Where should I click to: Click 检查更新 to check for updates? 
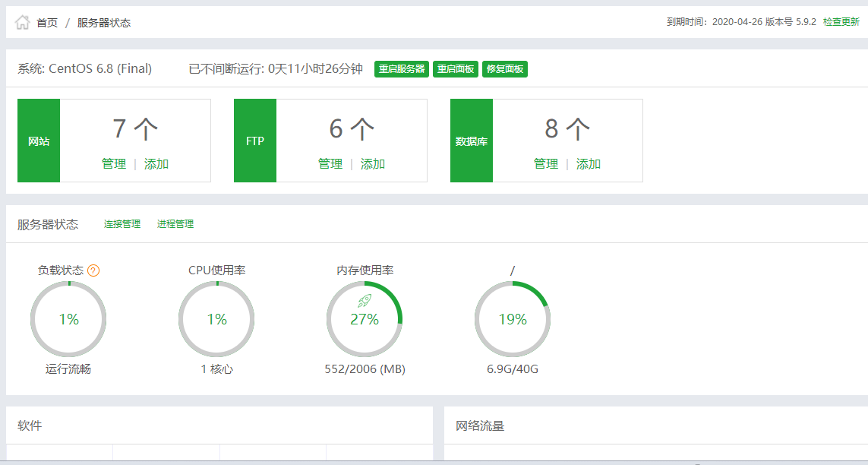841,22
